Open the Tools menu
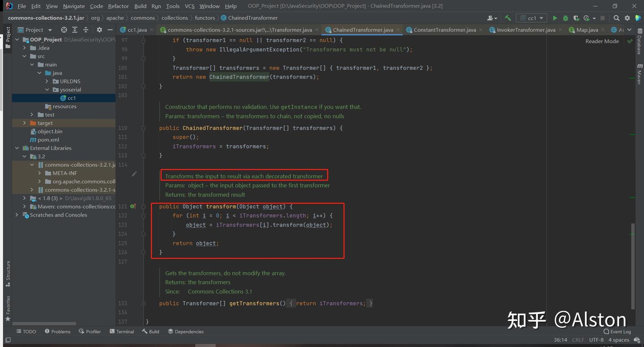The height and width of the screenshot is (347, 644). [173, 6]
